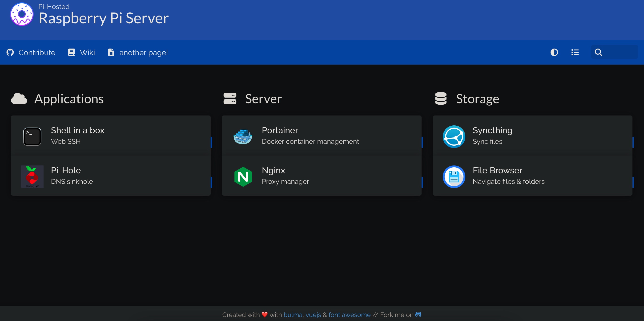Screen dimensions: 644x321
Task: Open the Contribute menu link
Action: (x=31, y=52)
